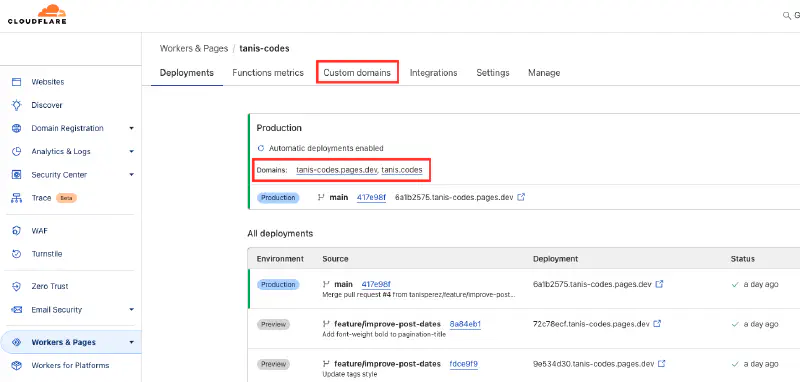The image size is (800, 382).
Task: Open commit 8a84eb1 link
Action: click(x=465, y=324)
